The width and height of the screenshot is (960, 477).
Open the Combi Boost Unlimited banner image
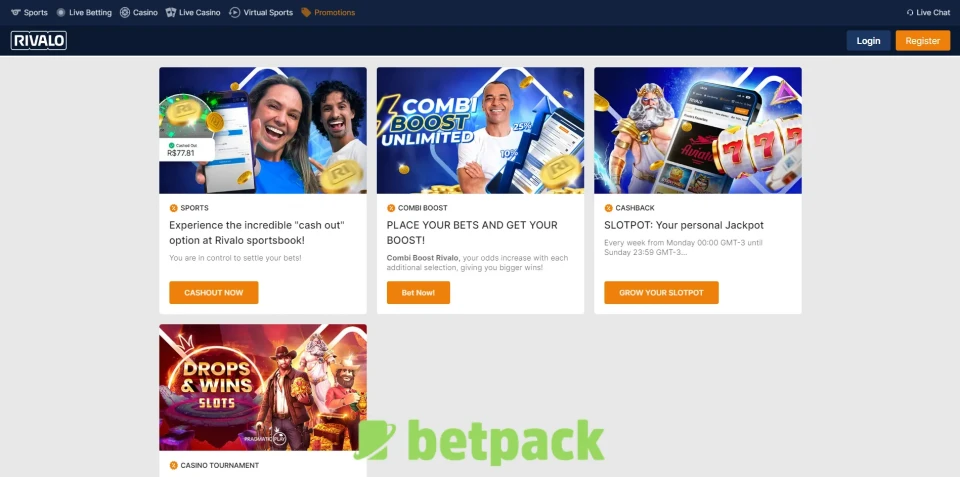click(x=481, y=130)
